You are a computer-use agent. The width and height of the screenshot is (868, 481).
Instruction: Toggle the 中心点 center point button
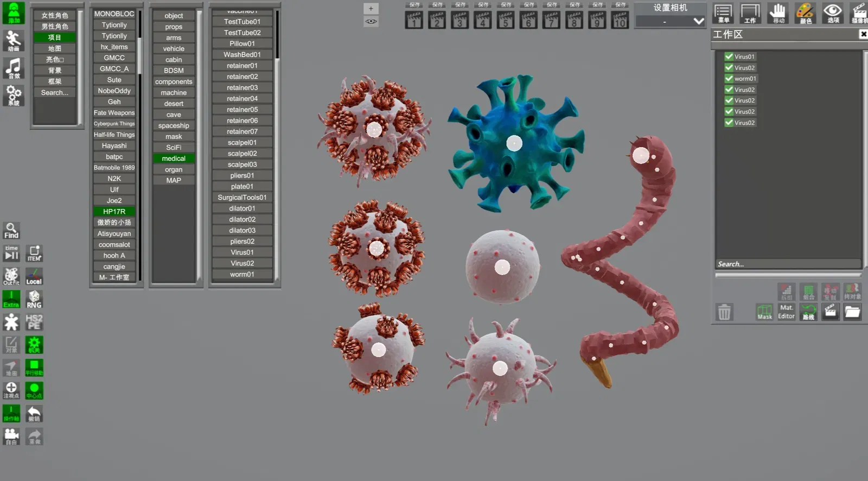click(x=34, y=390)
